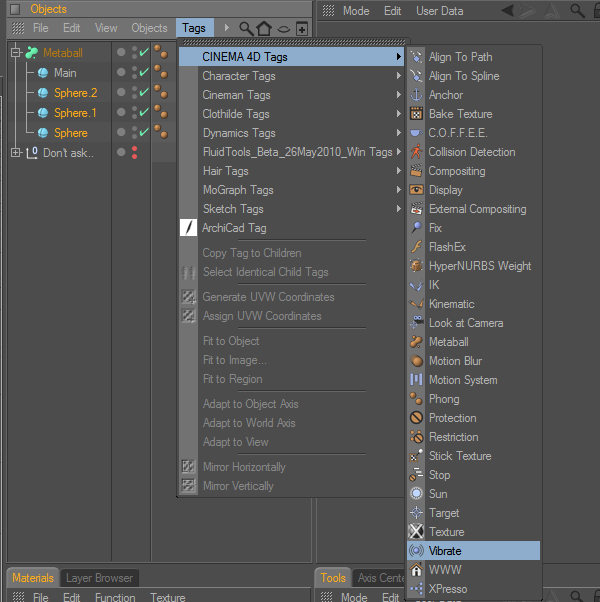Click the search magnifier in Objects toolbar
Viewport: 600px width, 602px height.
pyautogui.click(x=246, y=28)
